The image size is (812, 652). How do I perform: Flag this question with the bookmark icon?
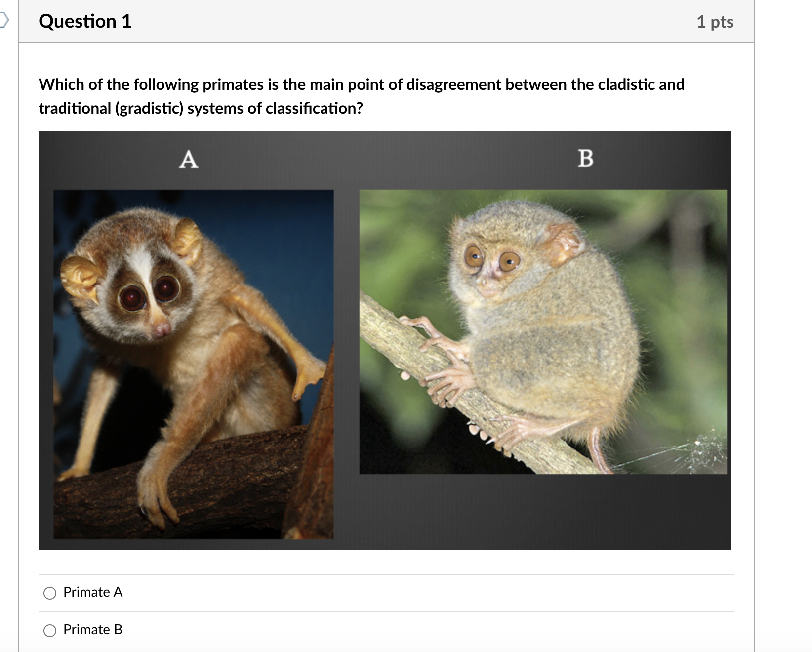(x=4, y=21)
